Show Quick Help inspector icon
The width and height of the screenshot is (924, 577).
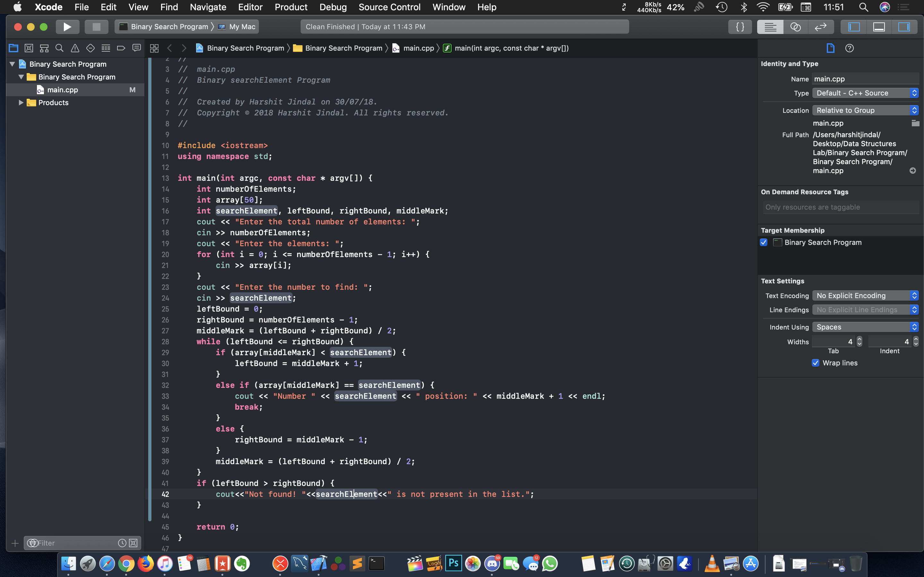[x=849, y=48]
